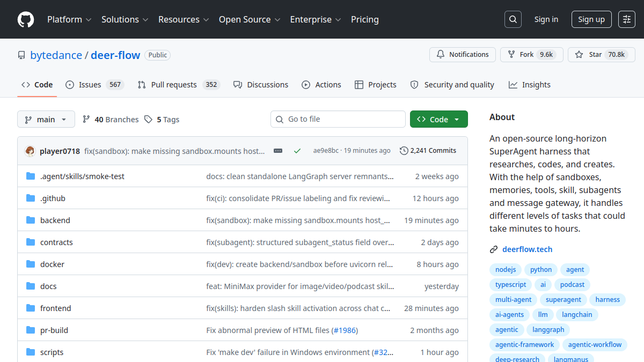Screen dimensions: 644x362
Task: Click Pricing in the top navigation
Action: point(365,19)
